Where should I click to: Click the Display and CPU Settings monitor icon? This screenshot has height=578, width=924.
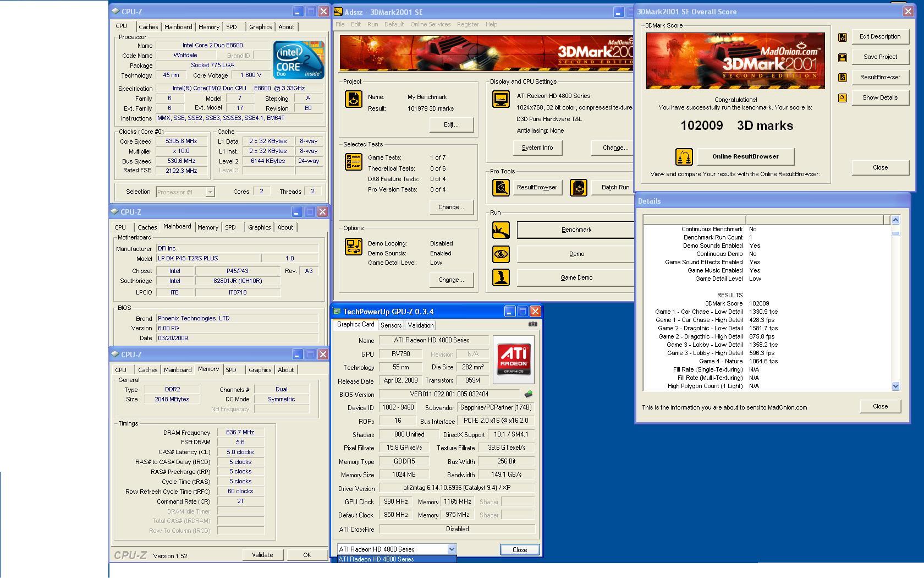point(501,99)
